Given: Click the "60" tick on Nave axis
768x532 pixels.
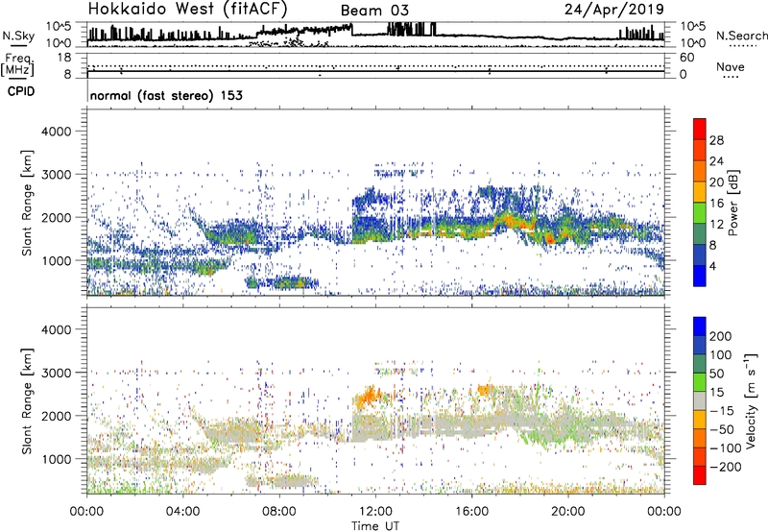Looking at the screenshot, I should [686, 58].
